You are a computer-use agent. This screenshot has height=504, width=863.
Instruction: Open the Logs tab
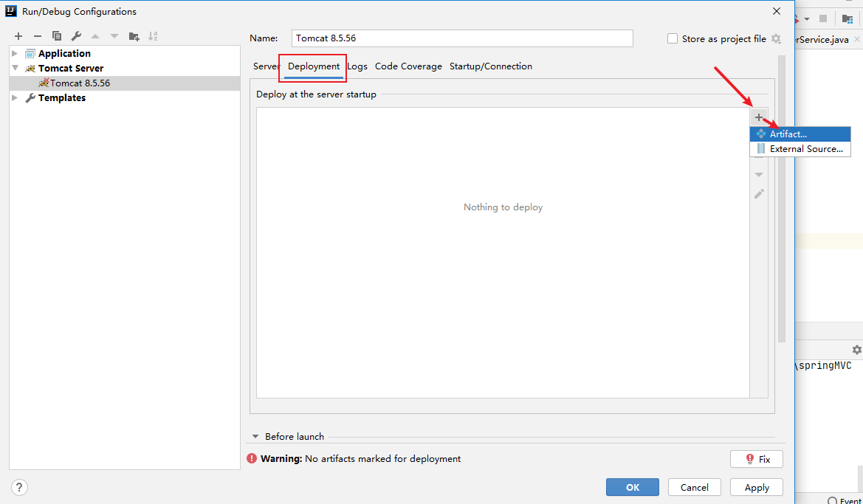pyautogui.click(x=357, y=66)
